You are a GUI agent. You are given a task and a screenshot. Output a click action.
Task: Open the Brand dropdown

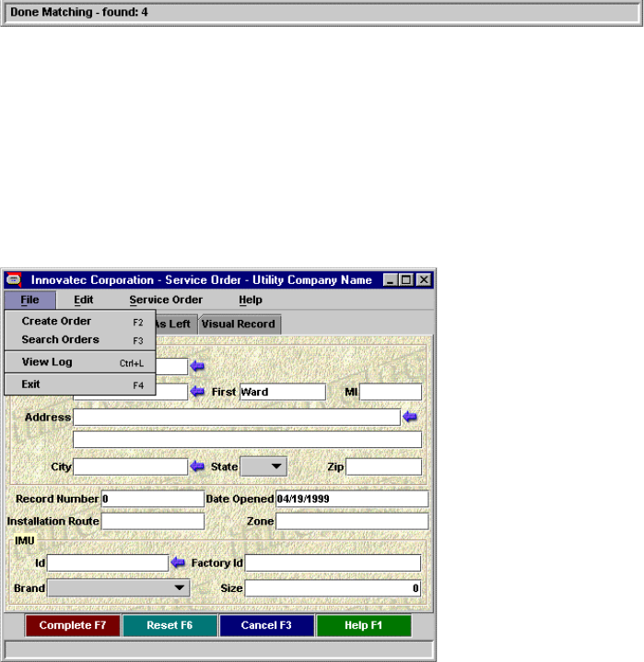(119, 587)
